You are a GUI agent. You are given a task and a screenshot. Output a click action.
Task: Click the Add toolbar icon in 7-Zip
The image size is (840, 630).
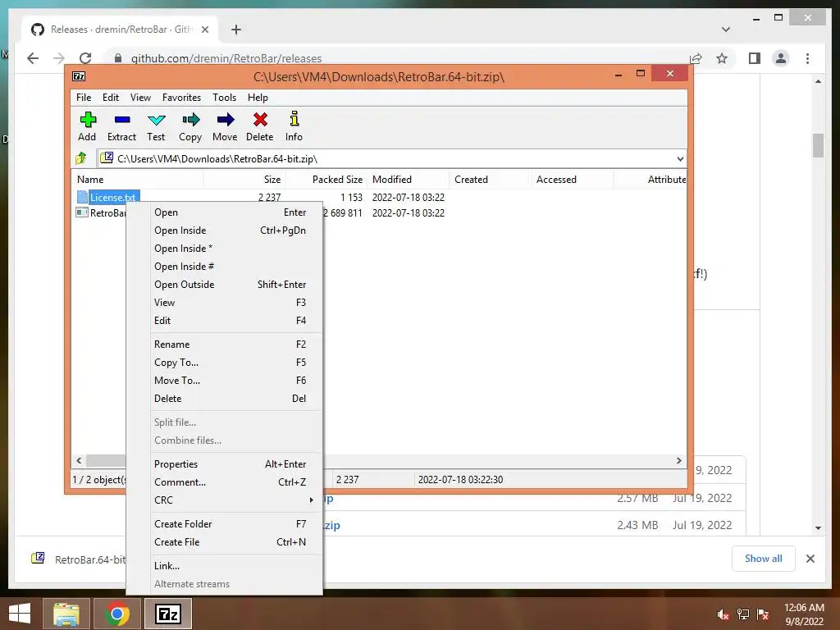[x=87, y=126]
